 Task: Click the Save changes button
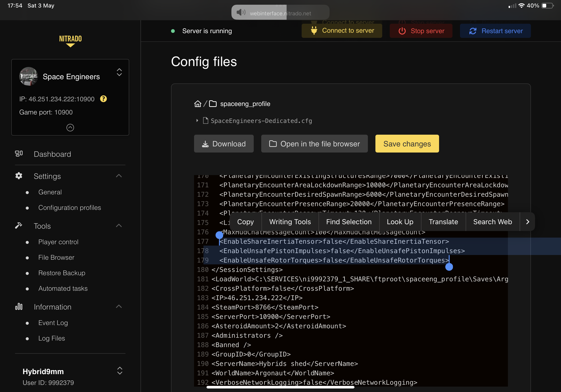coord(407,144)
